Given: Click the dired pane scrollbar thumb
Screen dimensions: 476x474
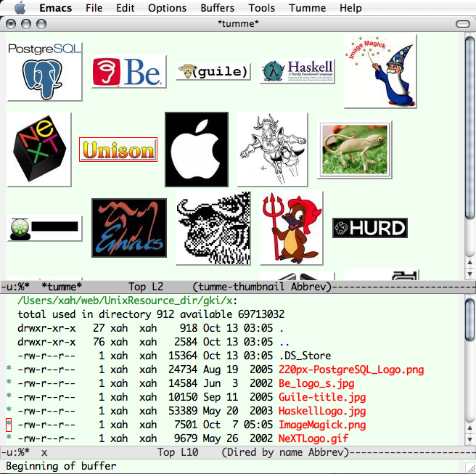Looking at the screenshot, I should pos(469,319).
